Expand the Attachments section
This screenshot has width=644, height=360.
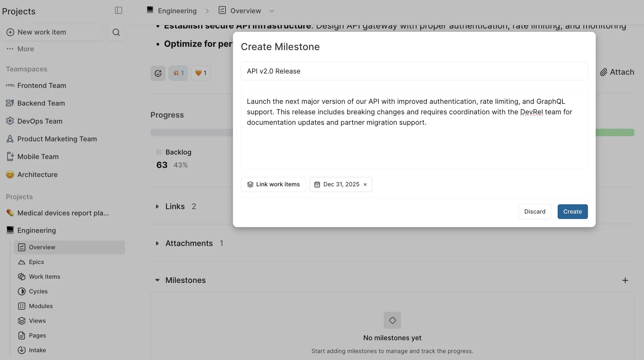pyautogui.click(x=157, y=243)
